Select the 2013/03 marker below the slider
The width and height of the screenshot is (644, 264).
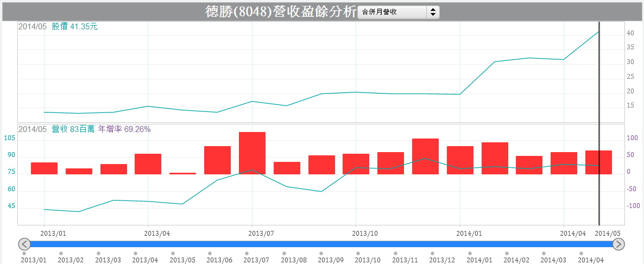99,253
